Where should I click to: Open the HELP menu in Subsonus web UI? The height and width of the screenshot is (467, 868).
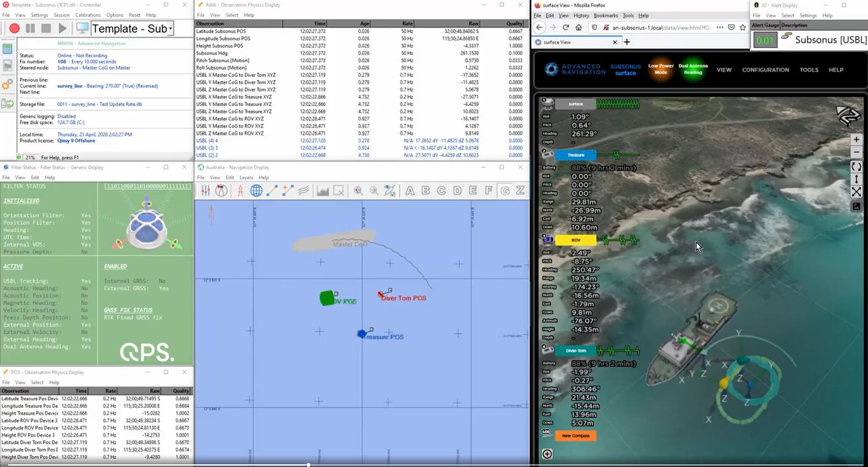tap(836, 70)
